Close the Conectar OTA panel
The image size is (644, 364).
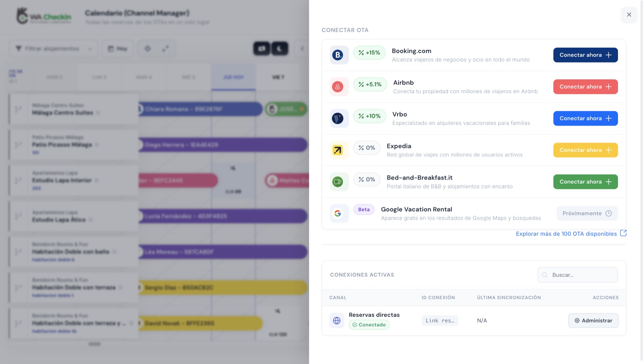[629, 15]
